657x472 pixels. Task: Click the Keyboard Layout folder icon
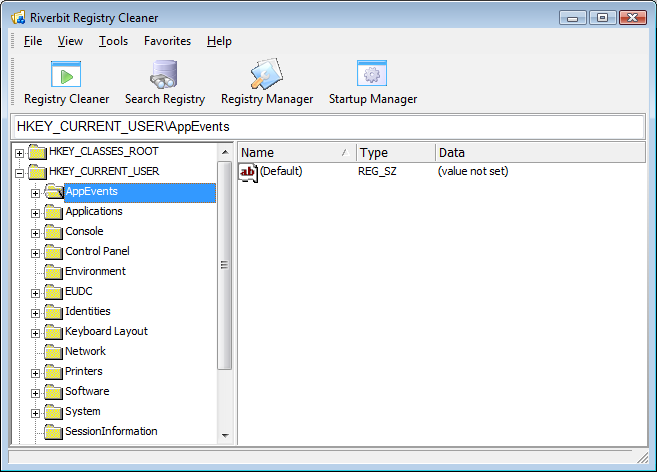(x=54, y=332)
